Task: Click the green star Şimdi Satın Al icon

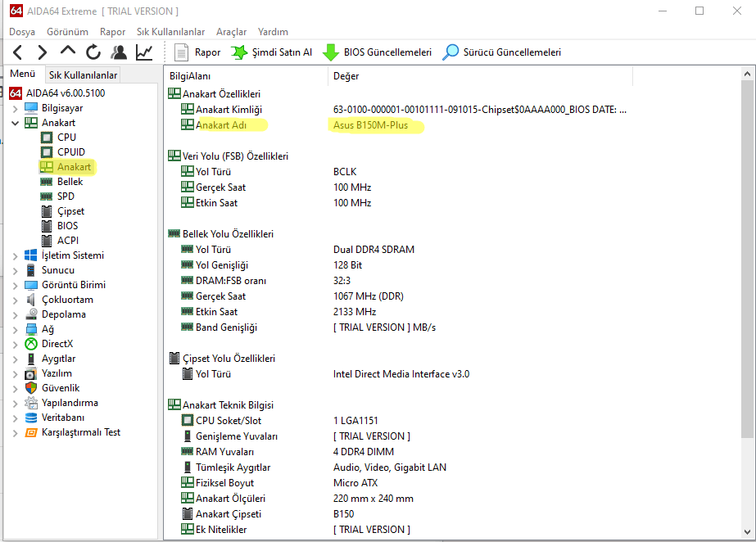Action: (x=238, y=52)
